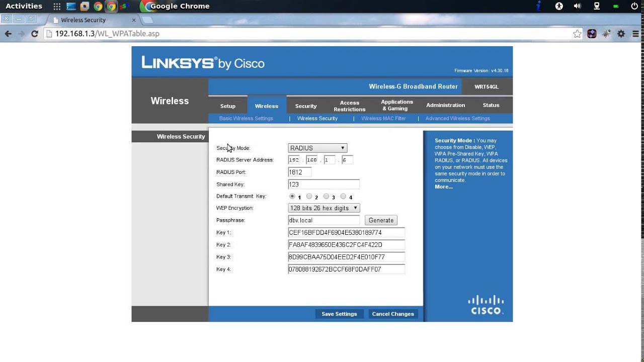Open the volume control icon
This screenshot has width=644, height=362.
pos(578,7)
